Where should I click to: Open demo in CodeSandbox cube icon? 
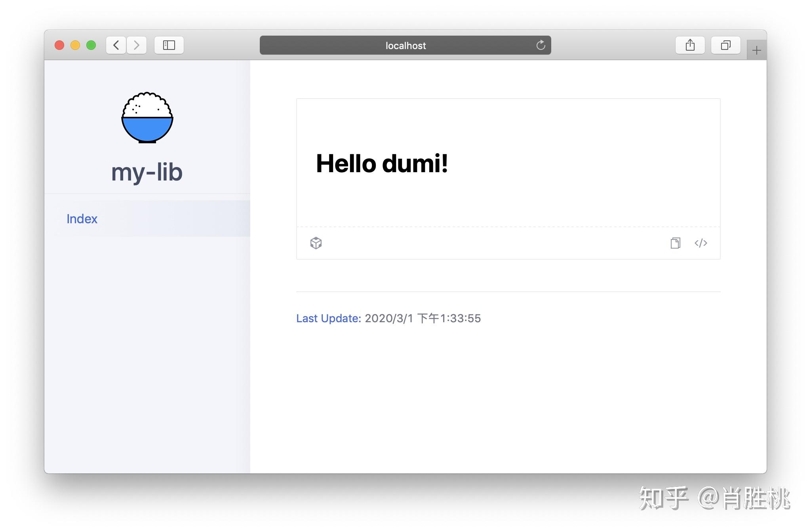(x=316, y=243)
